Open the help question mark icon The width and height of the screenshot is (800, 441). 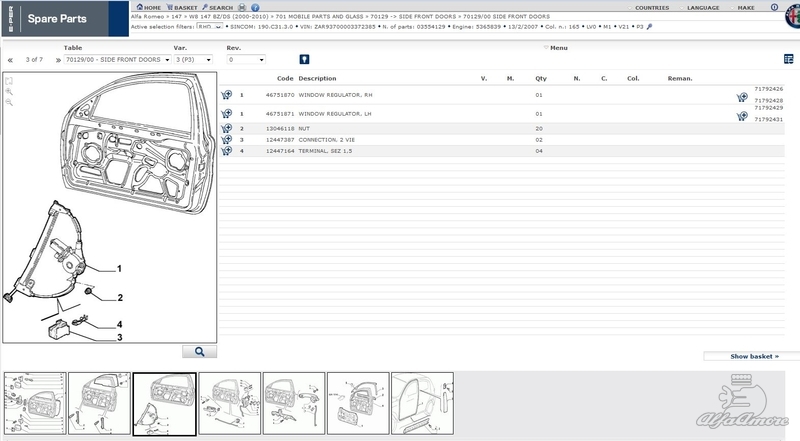coord(255,7)
